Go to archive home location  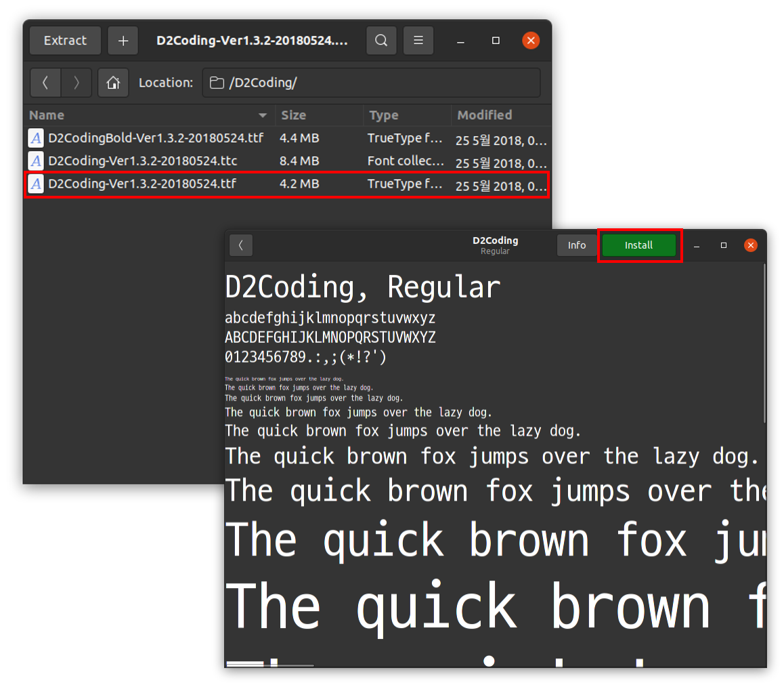pos(113,83)
